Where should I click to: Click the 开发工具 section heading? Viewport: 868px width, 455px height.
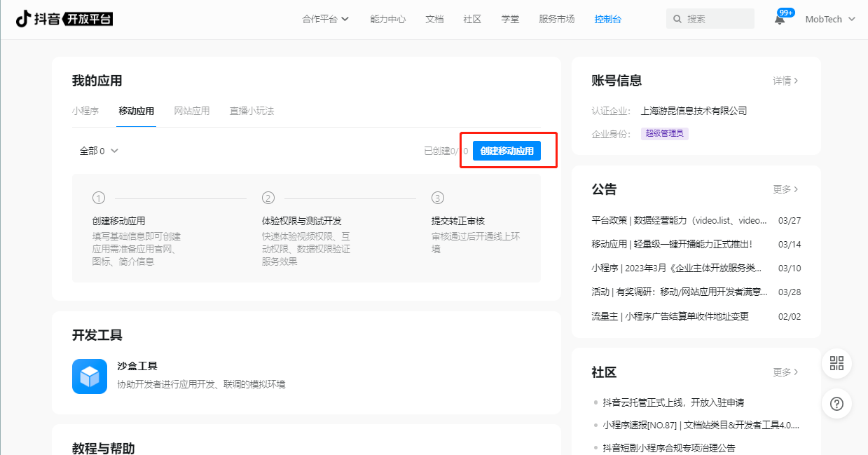tap(97, 335)
